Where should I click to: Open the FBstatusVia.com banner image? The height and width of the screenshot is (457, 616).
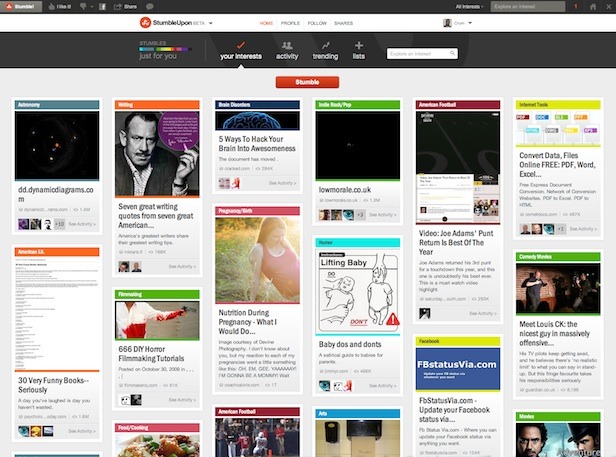pos(458,369)
